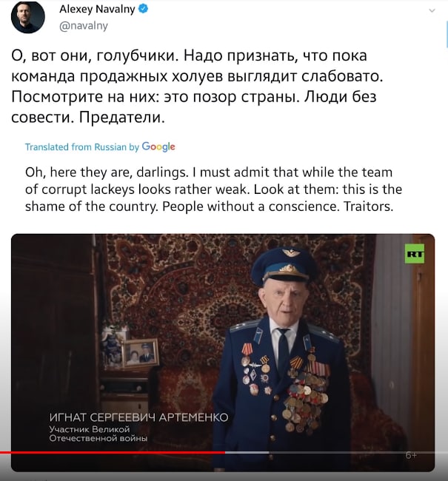Click the Участник Великой Отечественной войны subtitle

pos(98,434)
